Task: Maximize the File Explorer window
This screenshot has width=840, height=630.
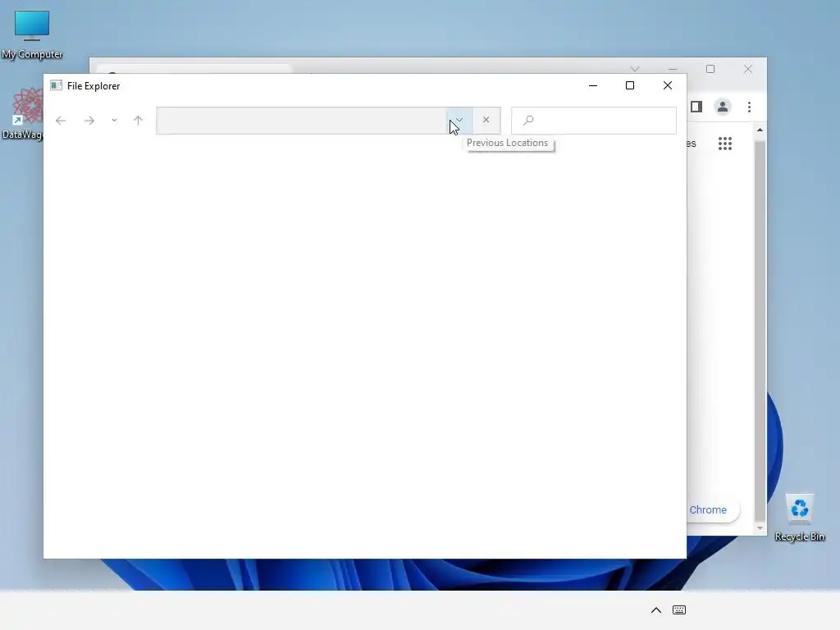Action: 630,85
